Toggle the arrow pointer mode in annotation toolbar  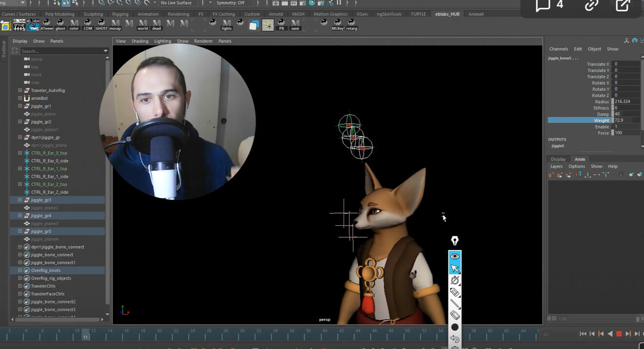point(455,269)
